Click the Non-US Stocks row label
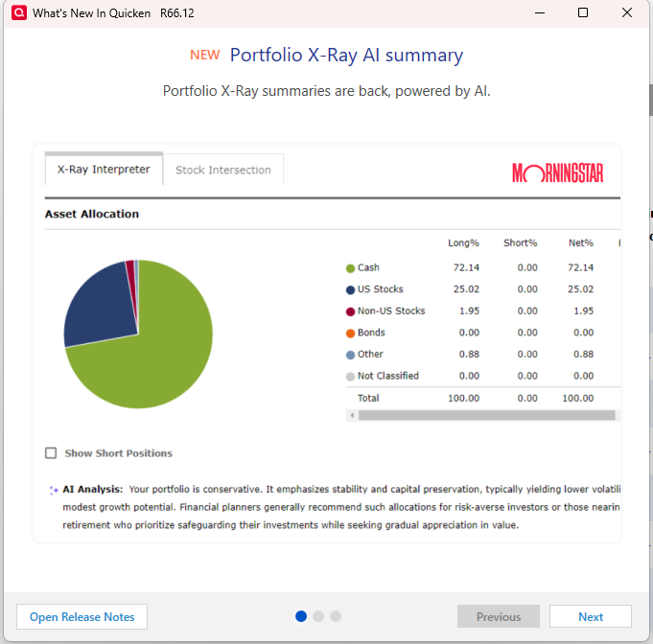This screenshot has height=644, width=653. [x=391, y=310]
